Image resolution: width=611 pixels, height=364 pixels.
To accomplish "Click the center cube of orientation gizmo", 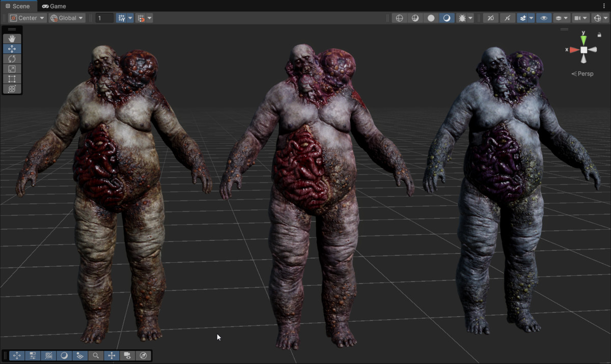I will click(584, 50).
